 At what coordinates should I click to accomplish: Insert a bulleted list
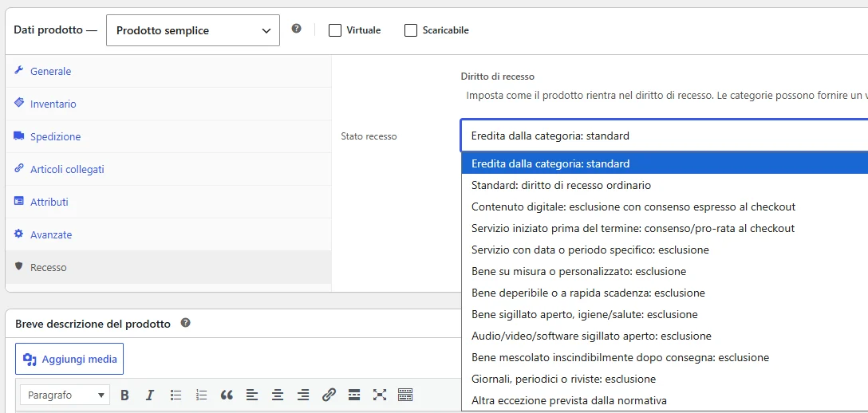(176, 395)
